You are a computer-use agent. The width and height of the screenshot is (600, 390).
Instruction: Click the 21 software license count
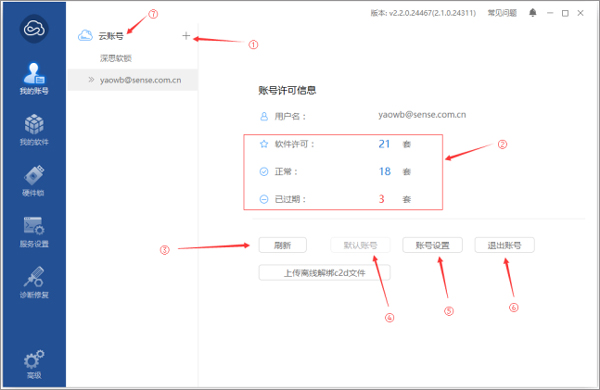384,144
